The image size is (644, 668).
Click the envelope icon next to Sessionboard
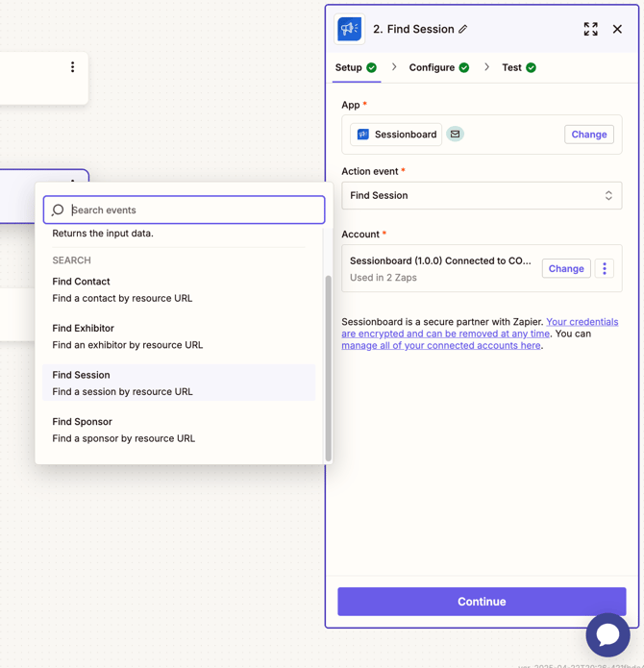point(455,135)
